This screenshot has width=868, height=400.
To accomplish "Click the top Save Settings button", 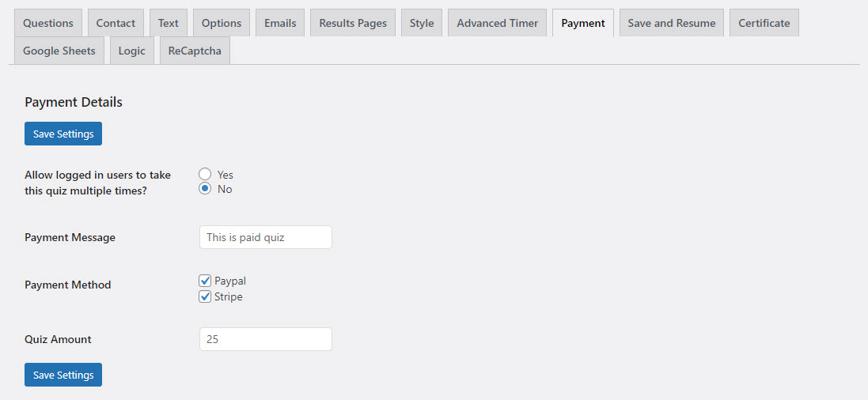I will [x=63, y=134].
